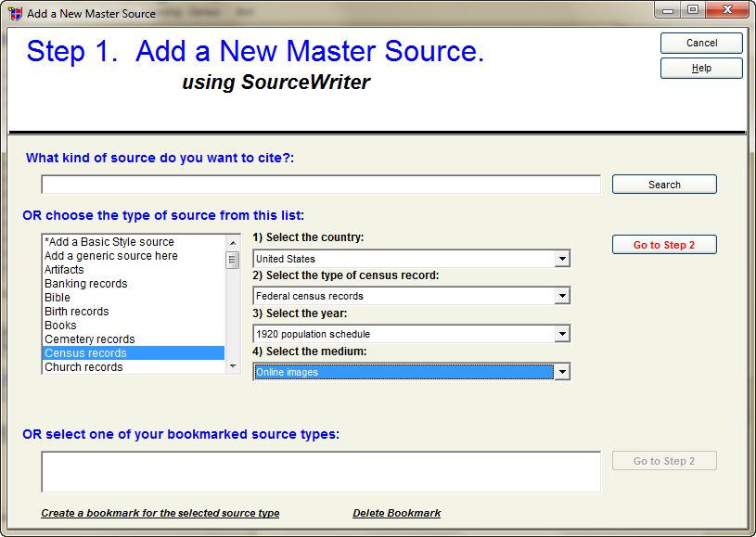Expand the census record type dropdown arrow
Image resolution: width=756 pixels, height=537 pixels.
(562, 296)
